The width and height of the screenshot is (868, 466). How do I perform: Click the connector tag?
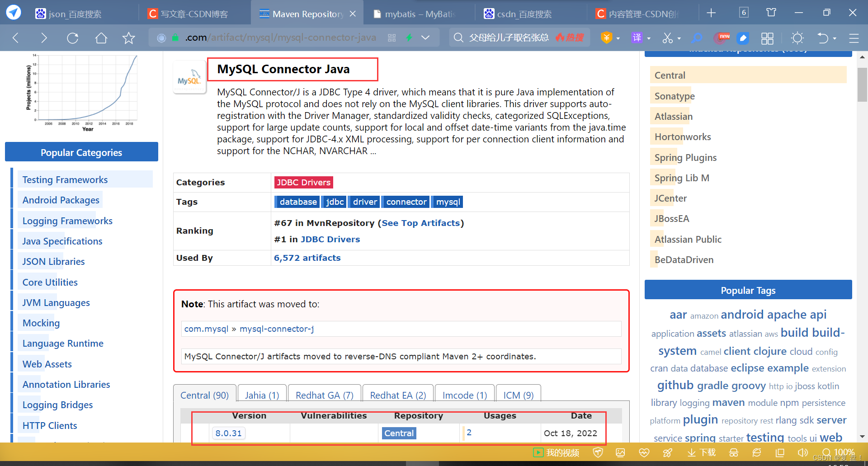click(x=406, y=202)
